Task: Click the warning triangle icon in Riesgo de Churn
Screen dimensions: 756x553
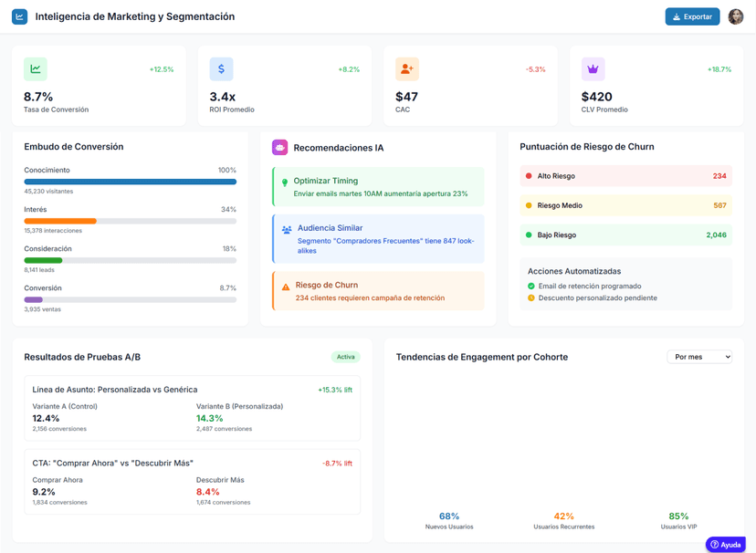Action: pyautogui.click(x=286, y=287)
